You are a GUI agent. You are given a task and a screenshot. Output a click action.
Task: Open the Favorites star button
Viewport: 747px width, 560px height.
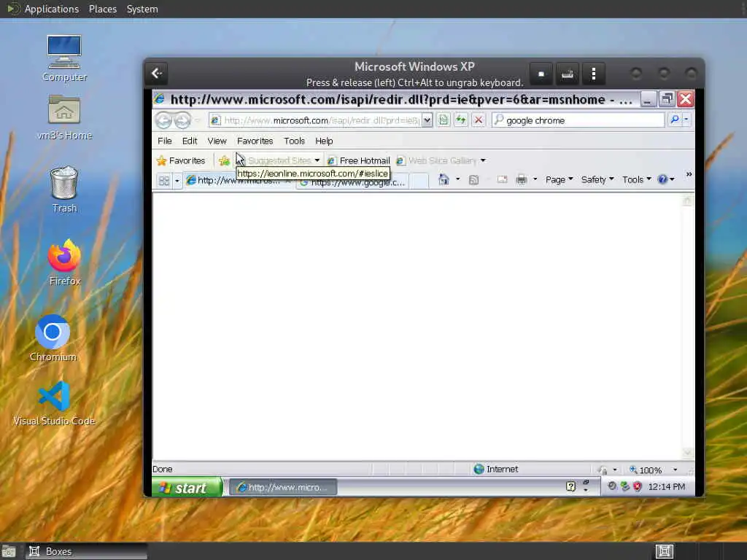(181, 160)
